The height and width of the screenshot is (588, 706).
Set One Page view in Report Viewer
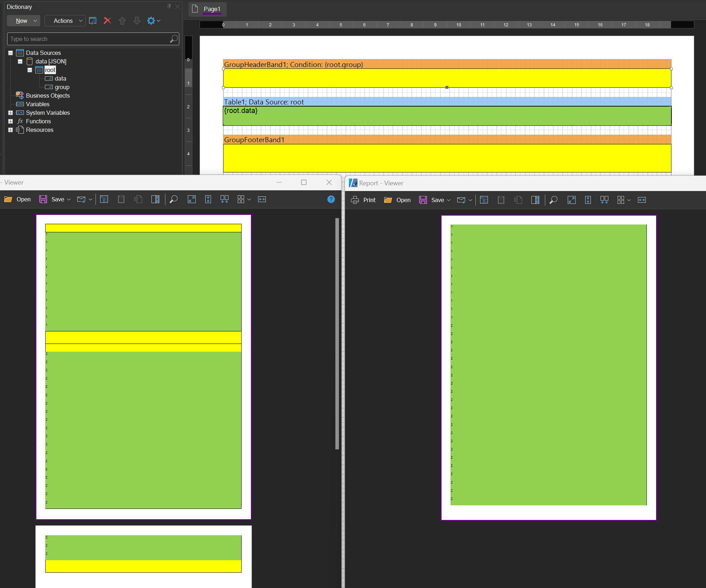(588, 200)
